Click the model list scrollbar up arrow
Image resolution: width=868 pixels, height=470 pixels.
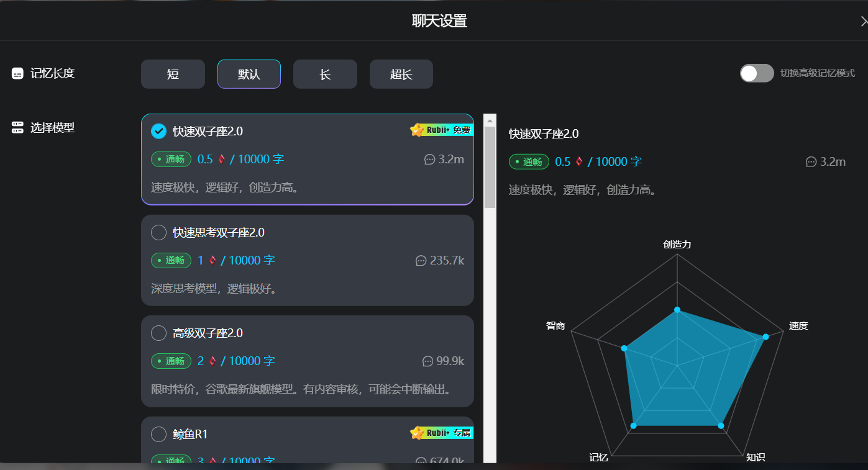[x=490, y=120]
